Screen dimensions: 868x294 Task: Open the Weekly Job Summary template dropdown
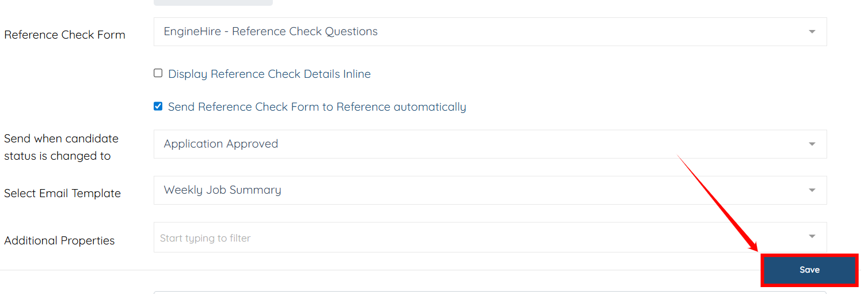(489, 190)
